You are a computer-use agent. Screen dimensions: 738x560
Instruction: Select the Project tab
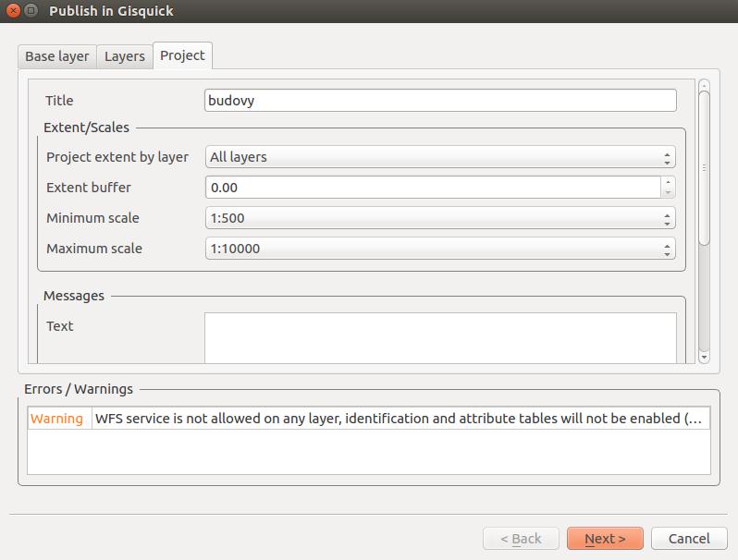coord(182,55)
